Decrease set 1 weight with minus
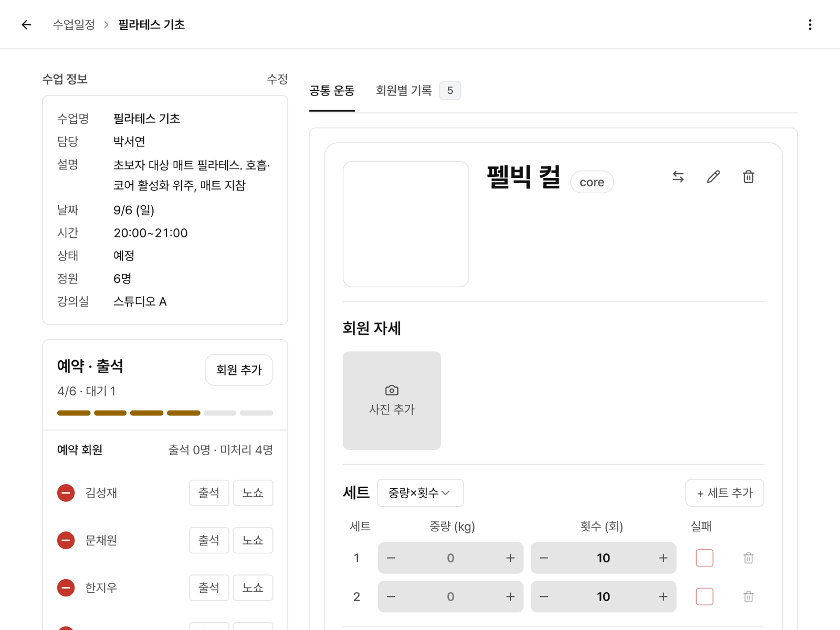This screenshot has height=630, width=840. point(391,558)
